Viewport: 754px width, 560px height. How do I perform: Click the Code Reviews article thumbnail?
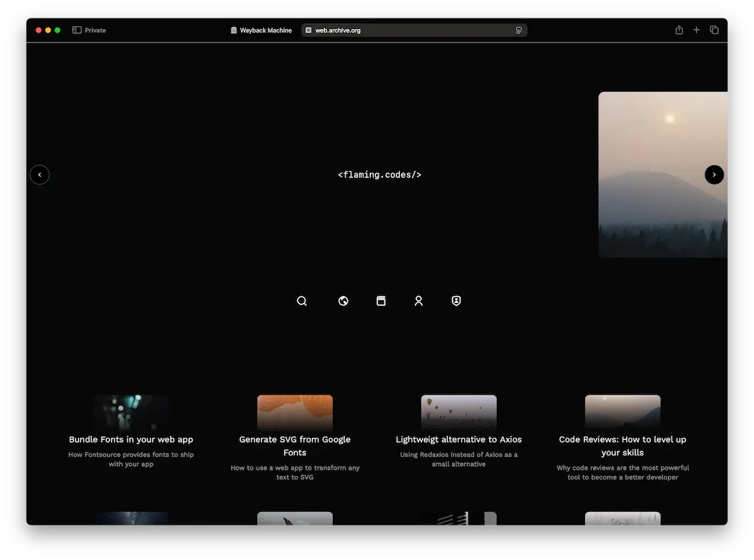click(x=623, y=412)
